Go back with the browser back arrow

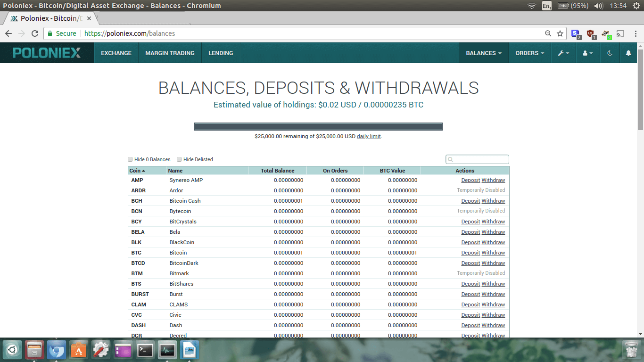tap(8, 33)
